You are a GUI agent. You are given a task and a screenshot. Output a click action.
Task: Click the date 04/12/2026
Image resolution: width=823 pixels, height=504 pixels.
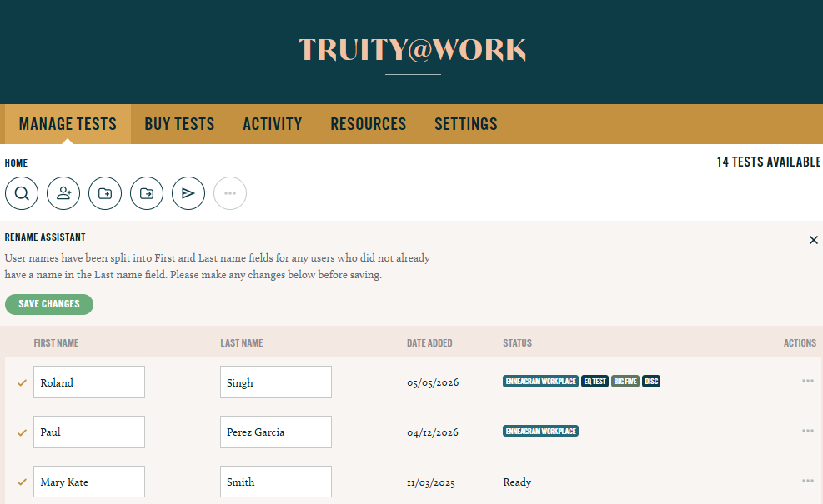433,432
